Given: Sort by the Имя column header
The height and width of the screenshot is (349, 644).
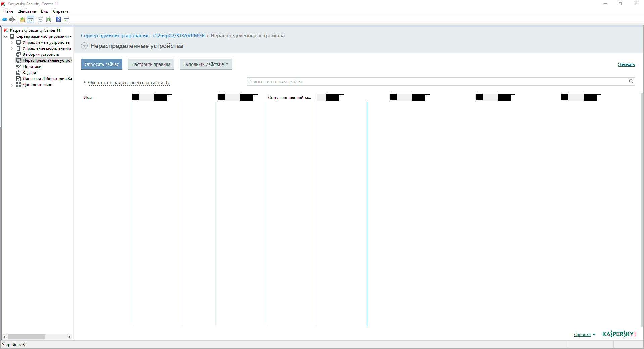Looking at the screenshot, I should tap(88, 98).
